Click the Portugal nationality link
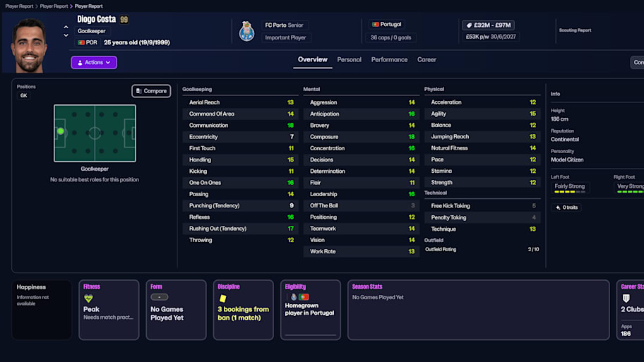The image size is (644, 362). (386, 25)
